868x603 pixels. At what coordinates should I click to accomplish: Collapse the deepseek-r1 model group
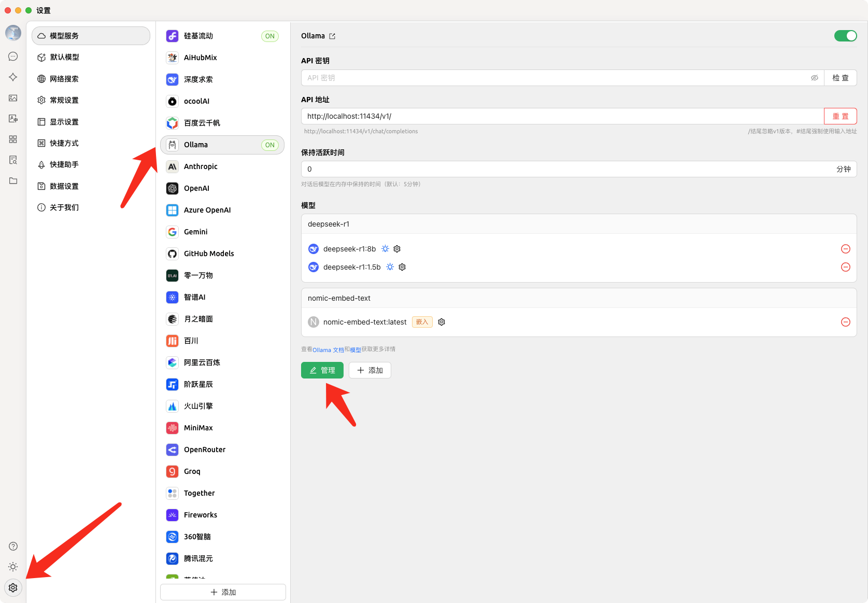[x=579, y=224]
